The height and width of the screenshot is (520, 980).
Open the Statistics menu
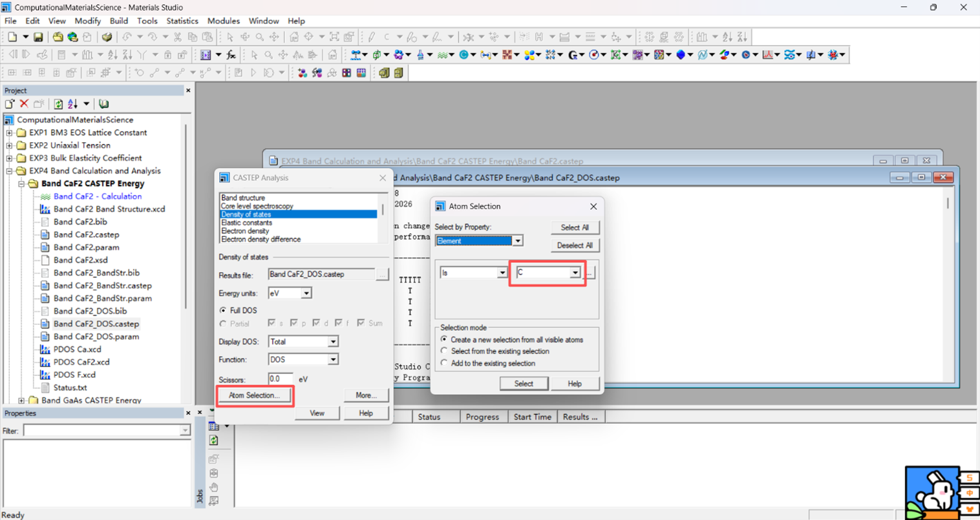pyautogui.click(x=182, y=21)
